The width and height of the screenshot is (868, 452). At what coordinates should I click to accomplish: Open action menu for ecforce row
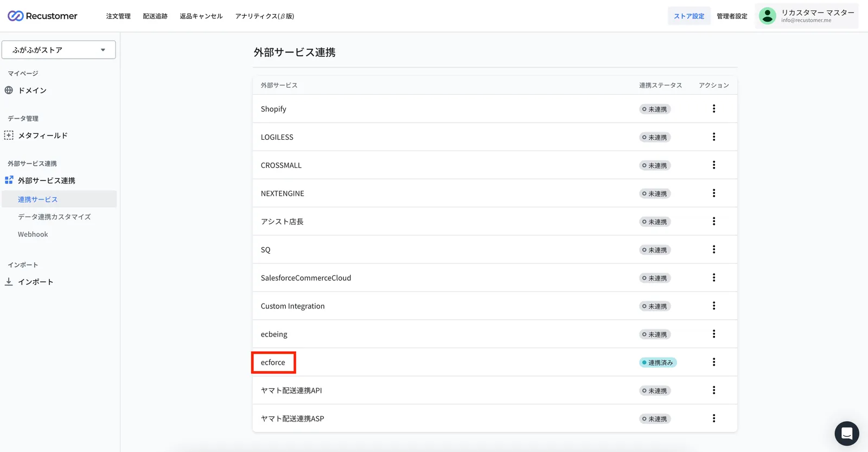click(x=714, y=362)
